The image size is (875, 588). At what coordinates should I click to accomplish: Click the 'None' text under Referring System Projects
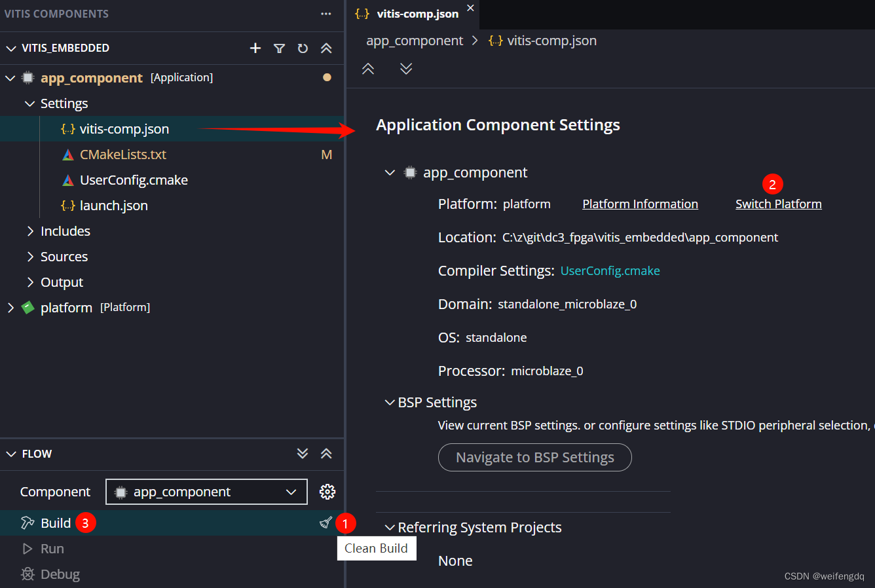tap(455, 561)
